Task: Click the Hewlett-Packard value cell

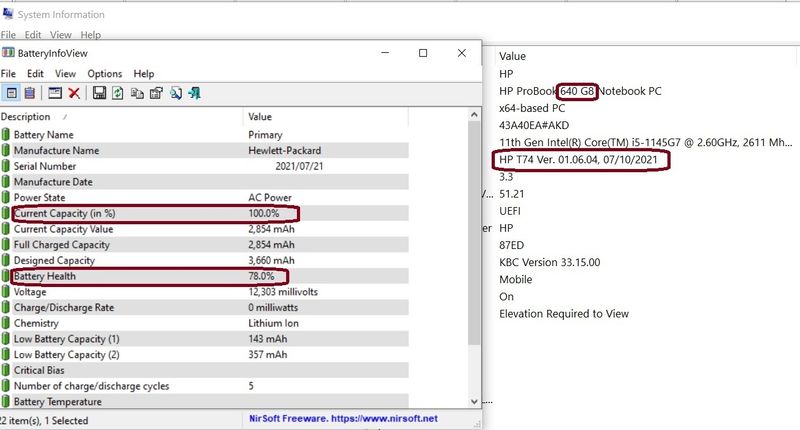Action: tap(285, 150)
